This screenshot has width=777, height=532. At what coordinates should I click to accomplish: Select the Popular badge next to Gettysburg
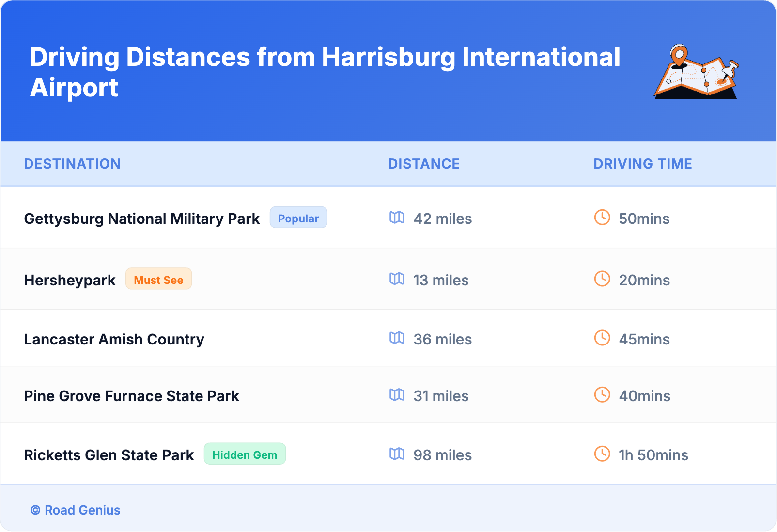tap(298, 218)
